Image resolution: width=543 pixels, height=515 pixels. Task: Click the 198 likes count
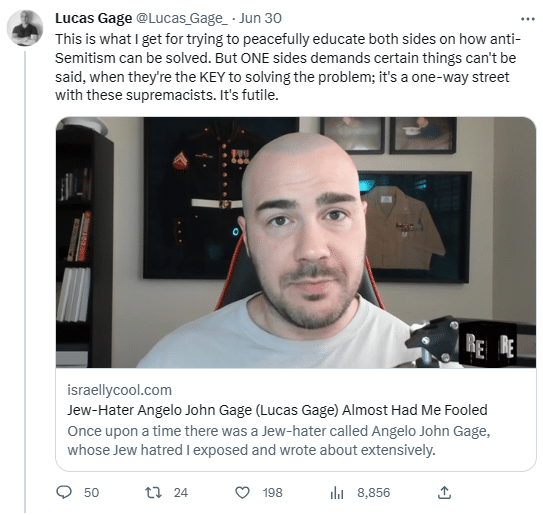point(273,492)
